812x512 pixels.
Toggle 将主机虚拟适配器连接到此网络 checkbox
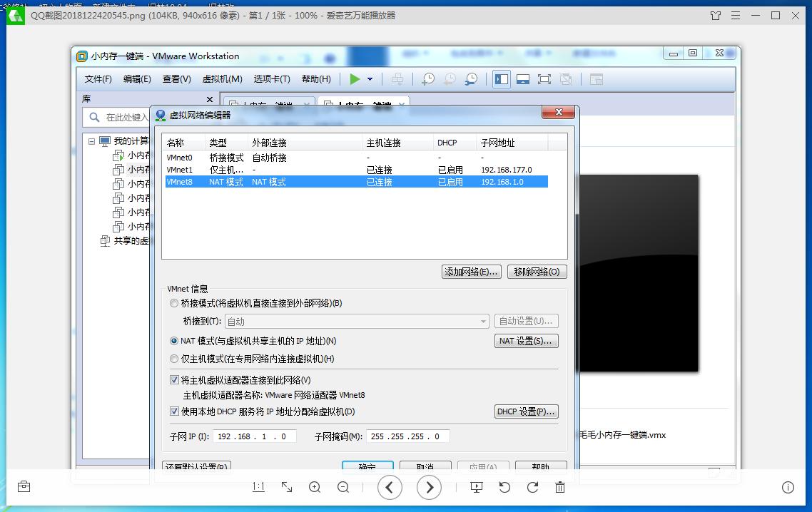pos(175,380)
